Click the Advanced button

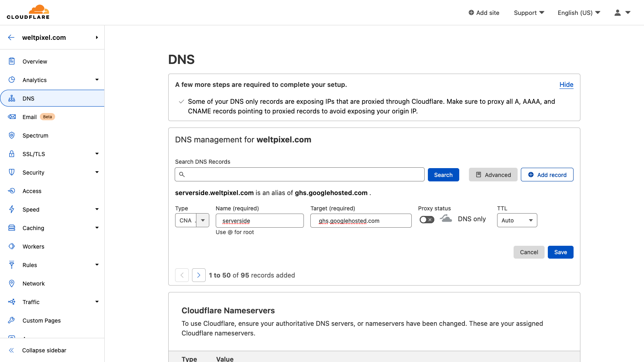pyautogui.click(x=493, y=175)
